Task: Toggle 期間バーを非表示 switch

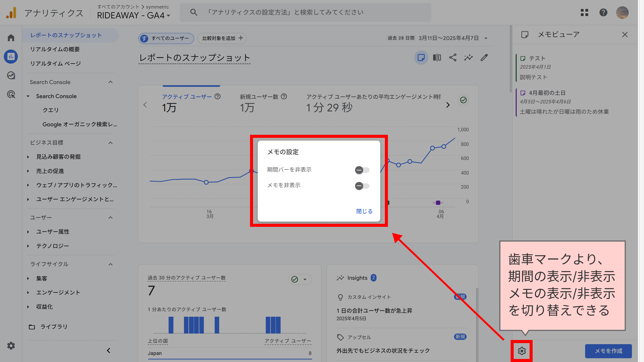Action: [362, 170]
